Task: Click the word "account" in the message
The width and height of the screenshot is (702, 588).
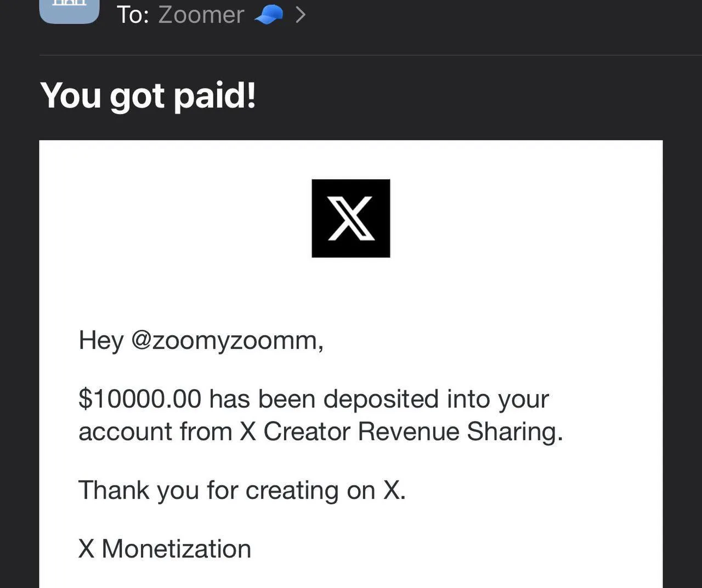Action: pyautogui.click(x=125, y=432)
